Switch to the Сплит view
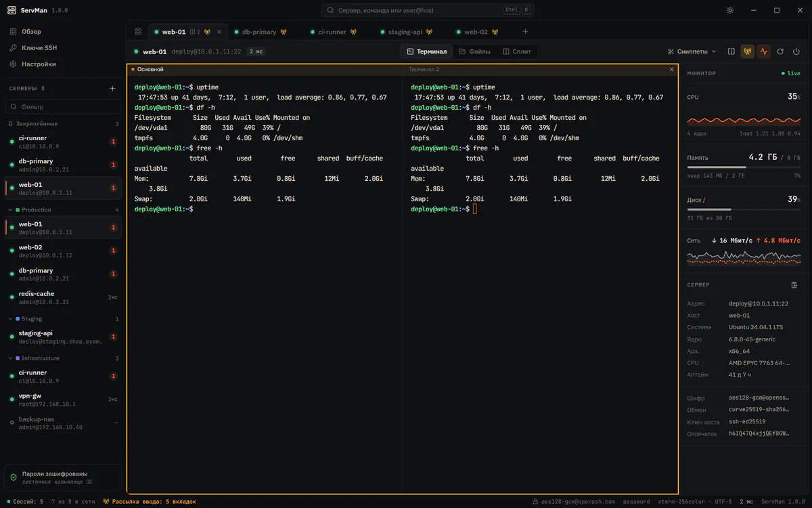The height and width of the screenshot is (508, 812). click(x=517, y=51)
